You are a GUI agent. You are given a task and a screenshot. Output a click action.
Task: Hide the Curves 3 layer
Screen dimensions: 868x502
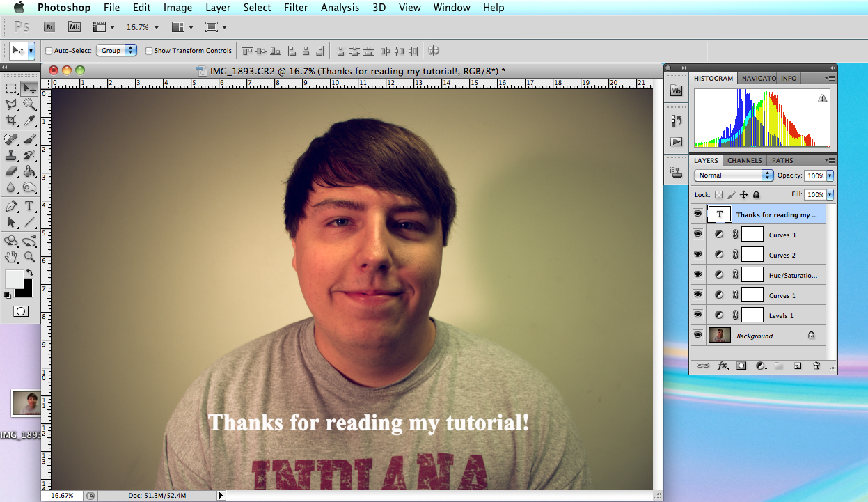697,235
